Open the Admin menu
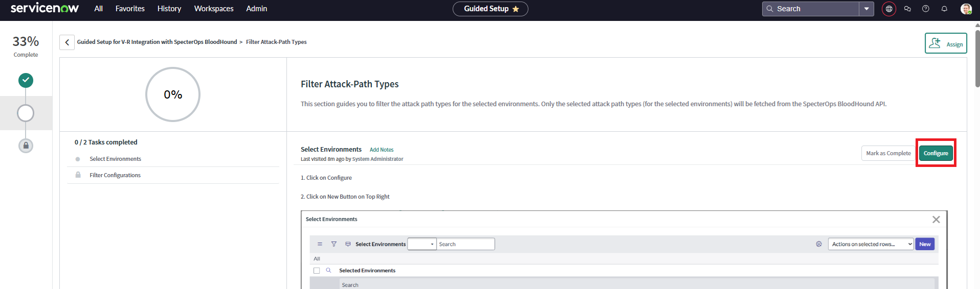 coord(257,9)
